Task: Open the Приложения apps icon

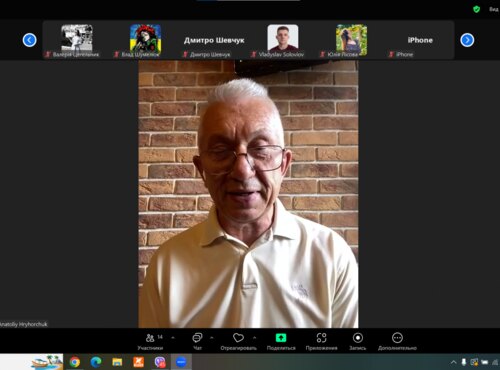Action: 321,338
